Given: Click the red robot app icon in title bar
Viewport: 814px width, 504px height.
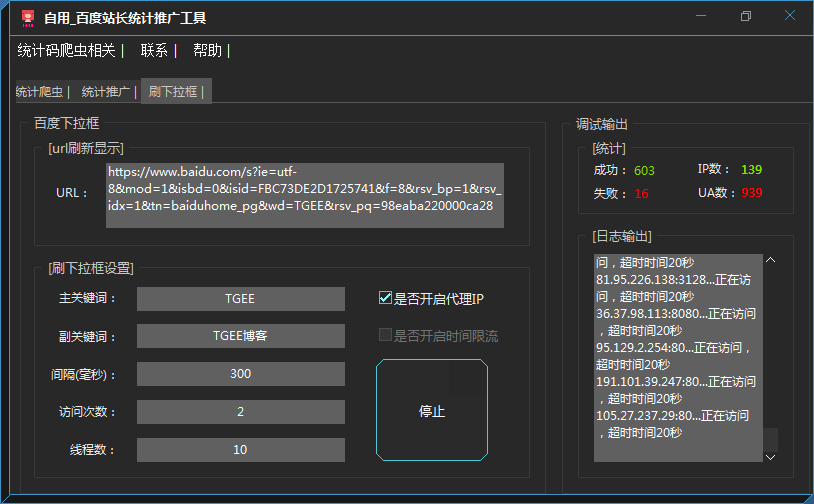Looking at the screenshot, I should [x=28, y=18].
